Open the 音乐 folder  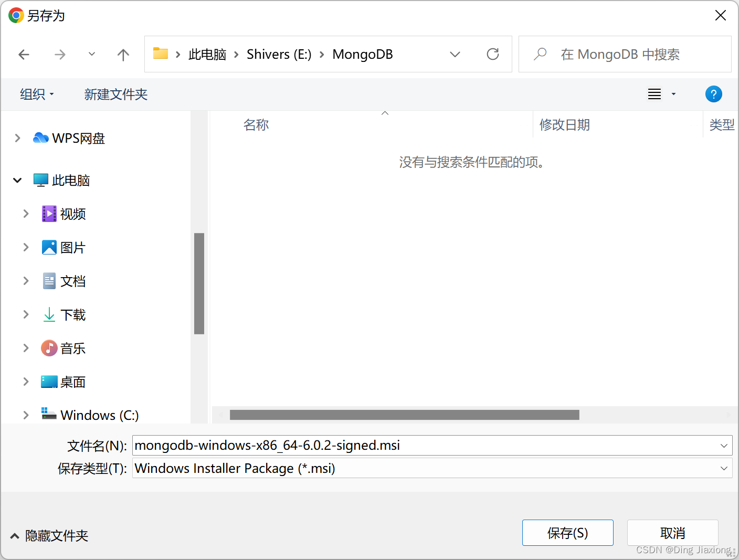(64, 348)
